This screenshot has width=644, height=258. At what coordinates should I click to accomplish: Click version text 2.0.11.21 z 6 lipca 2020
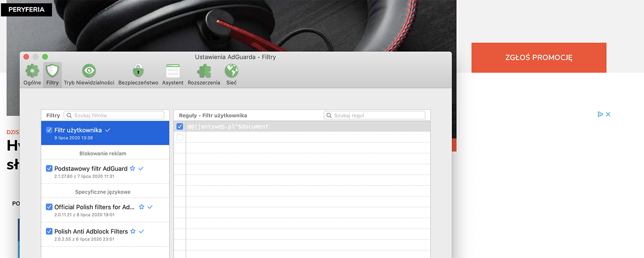(84, 215)
